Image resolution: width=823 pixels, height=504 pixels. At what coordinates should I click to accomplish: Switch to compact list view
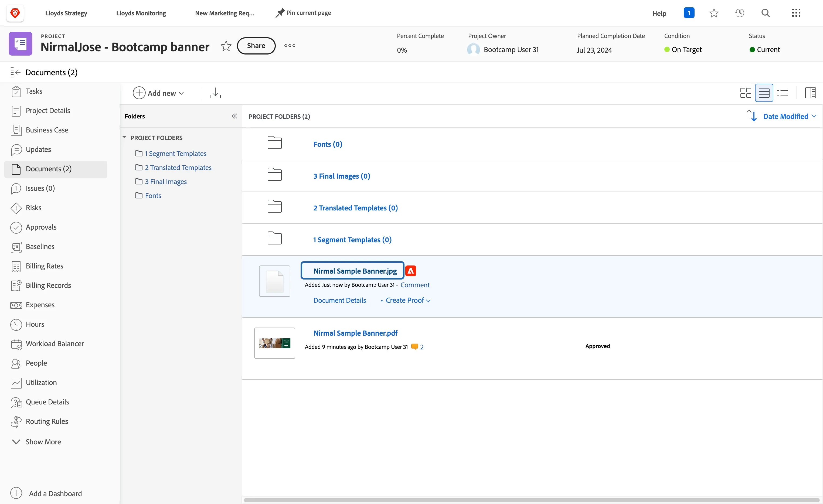(x=782, y=93)
